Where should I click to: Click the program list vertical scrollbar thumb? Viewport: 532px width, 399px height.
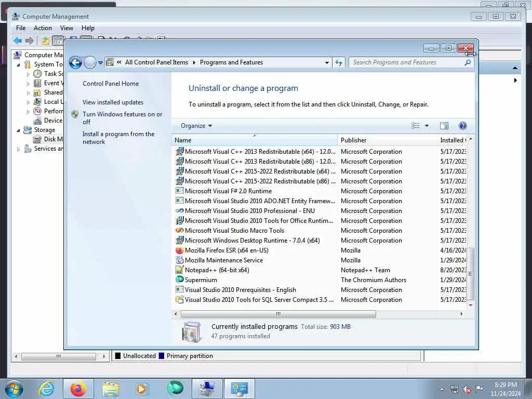tap(471, 274)
